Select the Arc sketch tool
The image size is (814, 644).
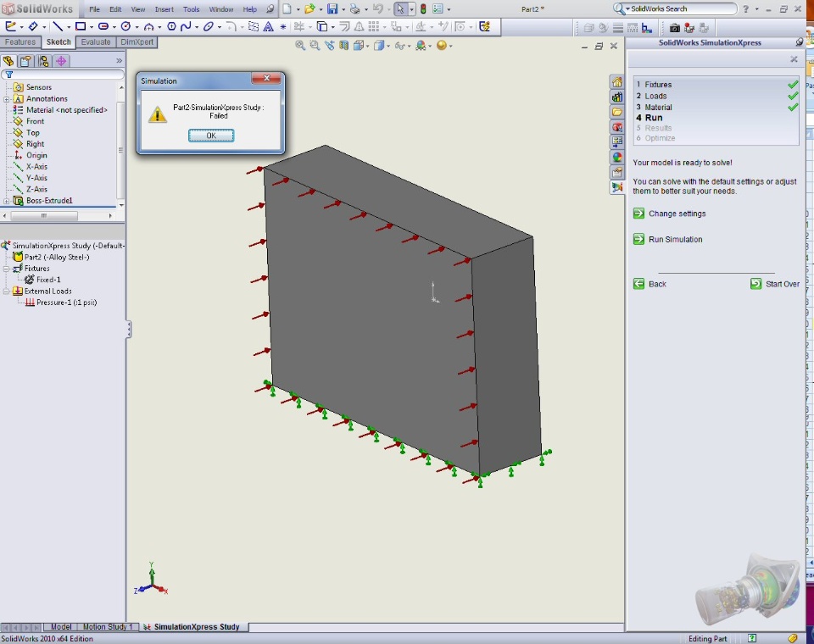click(149, 26)
